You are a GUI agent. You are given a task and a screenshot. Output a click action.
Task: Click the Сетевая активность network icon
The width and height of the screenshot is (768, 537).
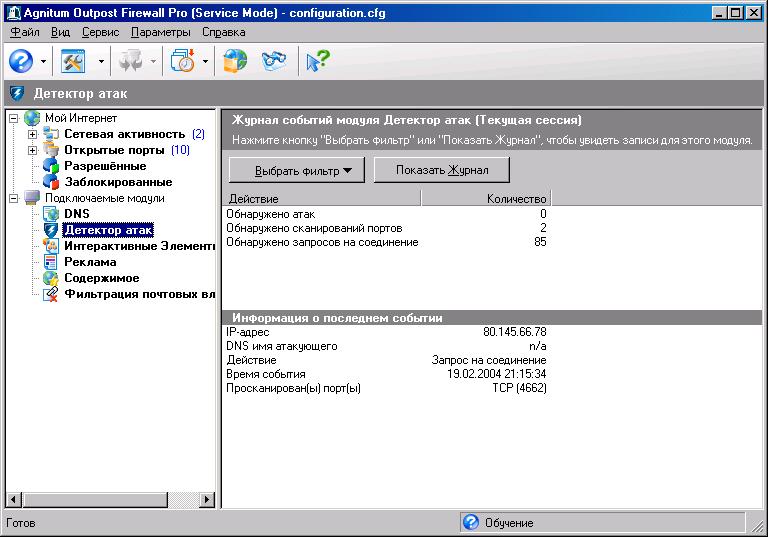click(50, 134)
